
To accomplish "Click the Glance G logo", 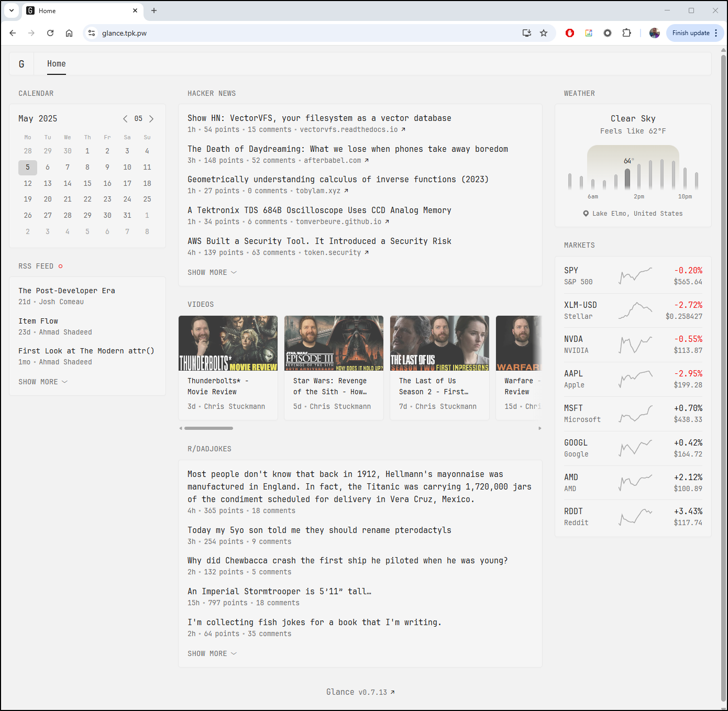I will [21, 64].
